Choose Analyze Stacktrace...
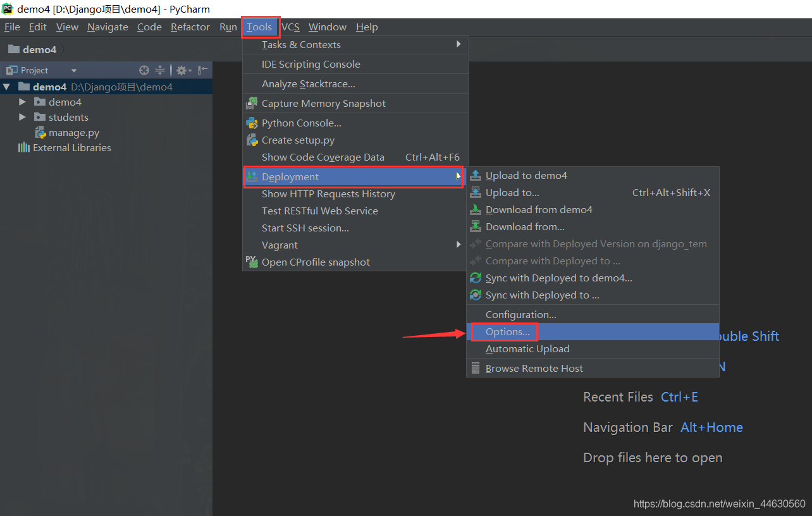This screenshot has height=516, width=812. click(355, 83)
